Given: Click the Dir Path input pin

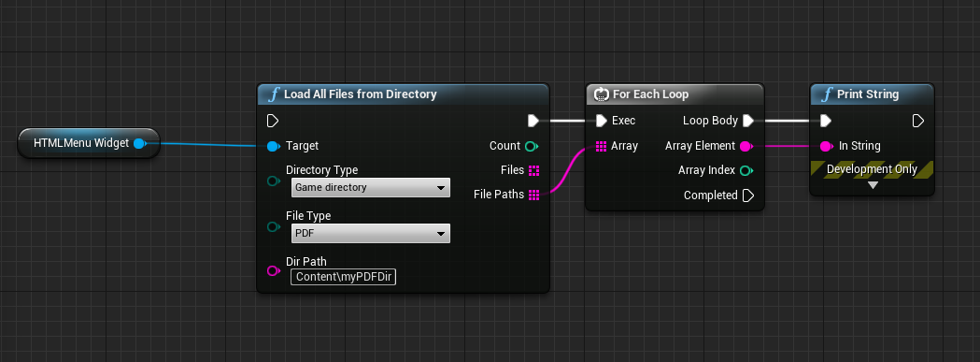Looking at the screenshot, I should (273, 270).
